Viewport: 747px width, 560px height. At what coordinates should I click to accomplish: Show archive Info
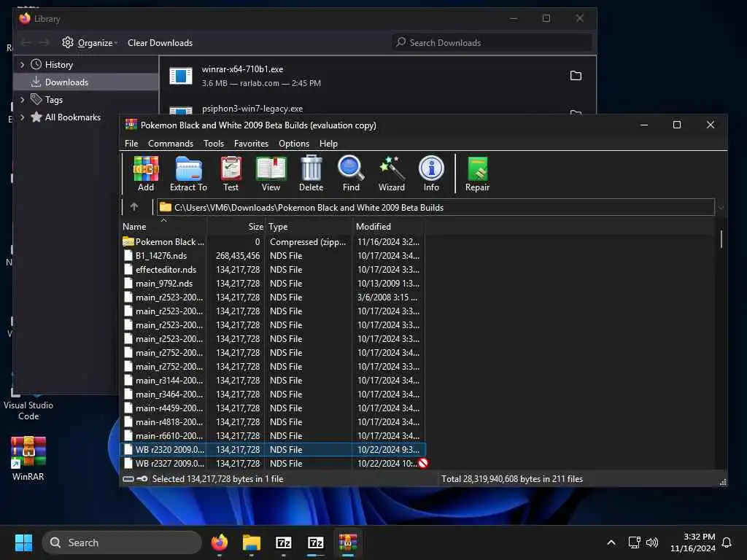pos(431,174)
